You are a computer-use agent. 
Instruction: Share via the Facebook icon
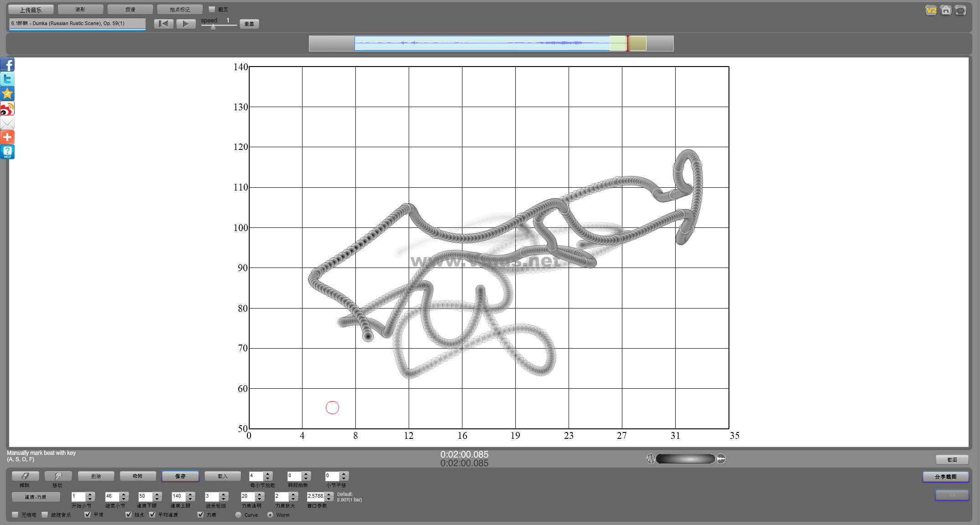[7, 65]
